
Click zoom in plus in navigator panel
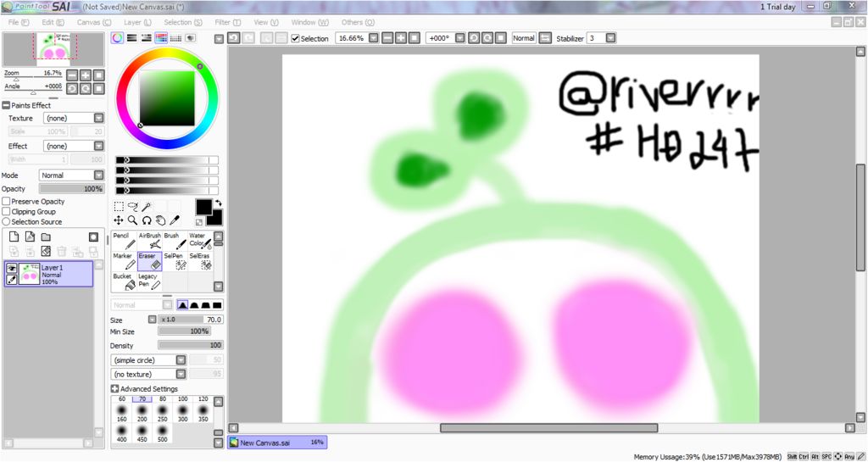coord(86,75)
